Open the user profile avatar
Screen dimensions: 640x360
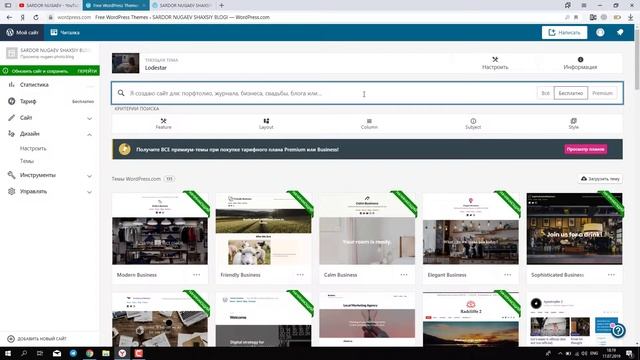point(600,33)
